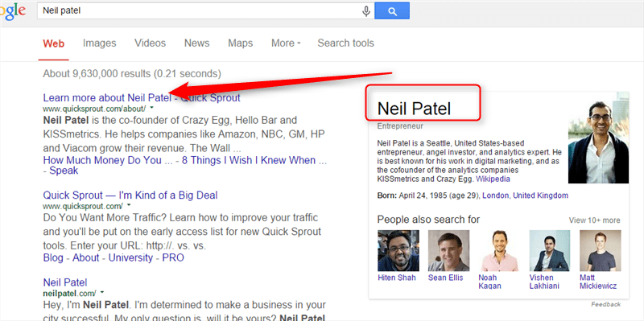This screenshot has height=321, width=644.
Task: Click into the search box with Neil patel
Action: 199,10
